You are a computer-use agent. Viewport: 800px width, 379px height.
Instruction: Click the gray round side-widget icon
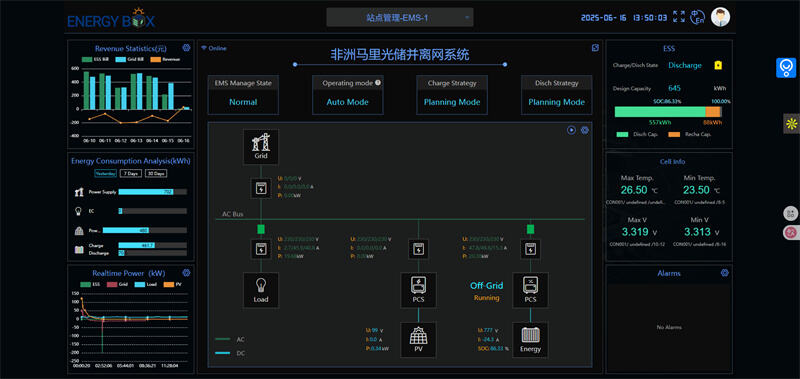click(x=790, y=214)
